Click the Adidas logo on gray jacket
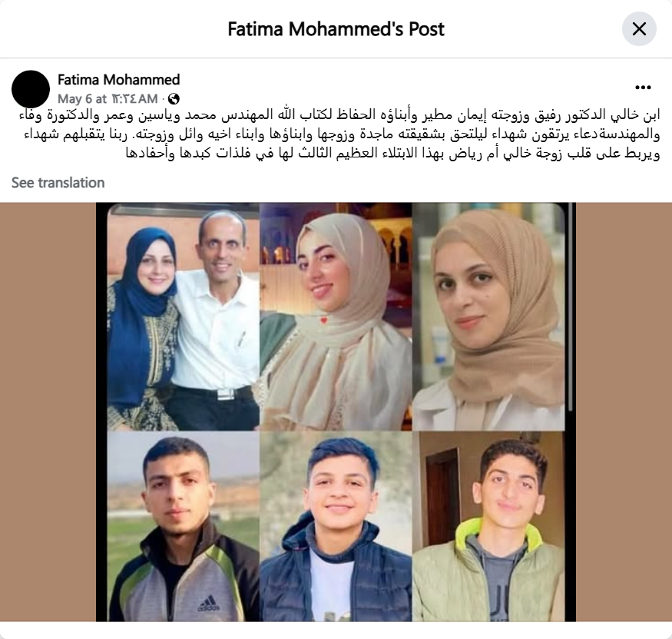The width and height of the screenshot is (672, 639). tap(209, 604)
